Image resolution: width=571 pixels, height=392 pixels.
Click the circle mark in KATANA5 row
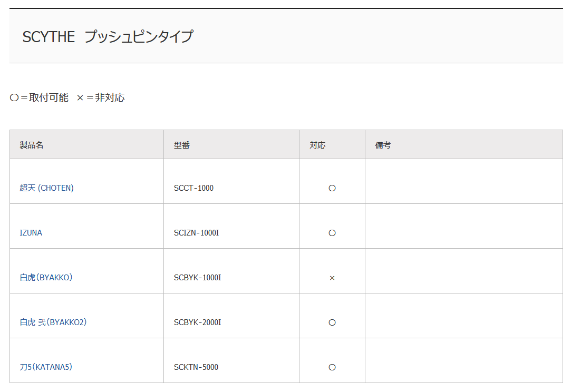click(332, 367)
